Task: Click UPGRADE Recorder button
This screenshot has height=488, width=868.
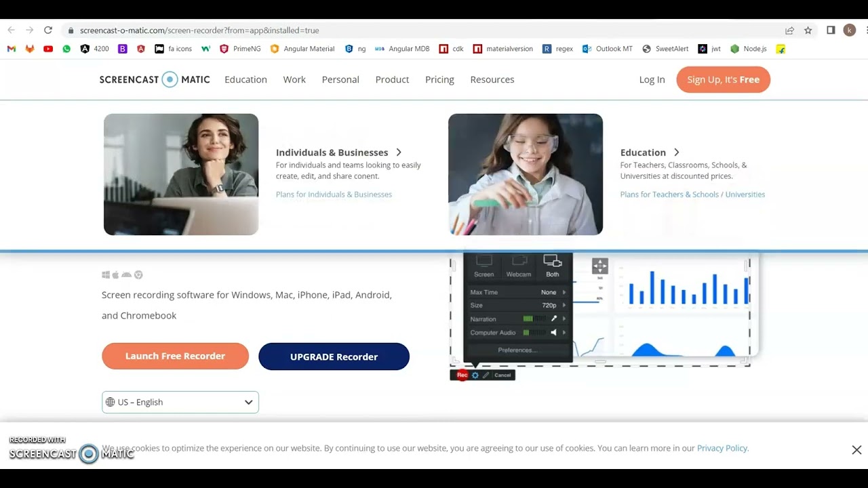Action: click(334, 357)
